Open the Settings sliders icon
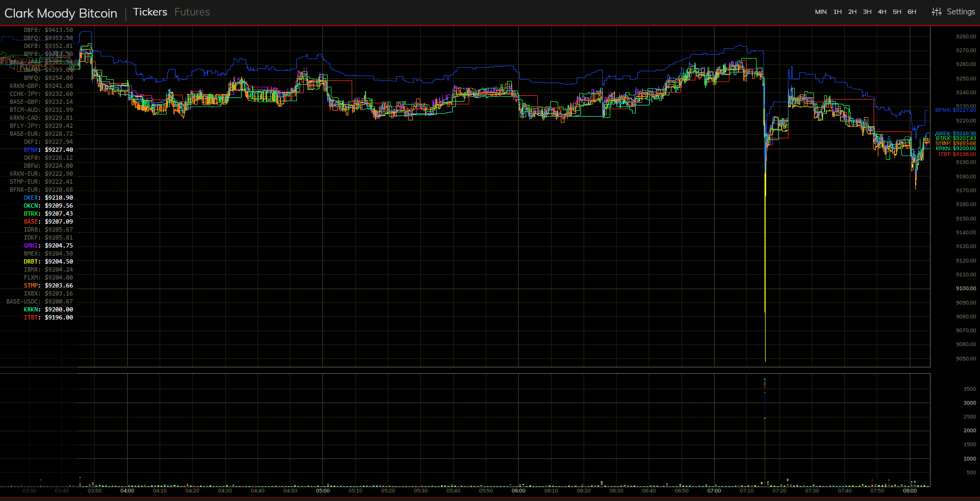The image size is (980, 501). [x=936, y=12]
